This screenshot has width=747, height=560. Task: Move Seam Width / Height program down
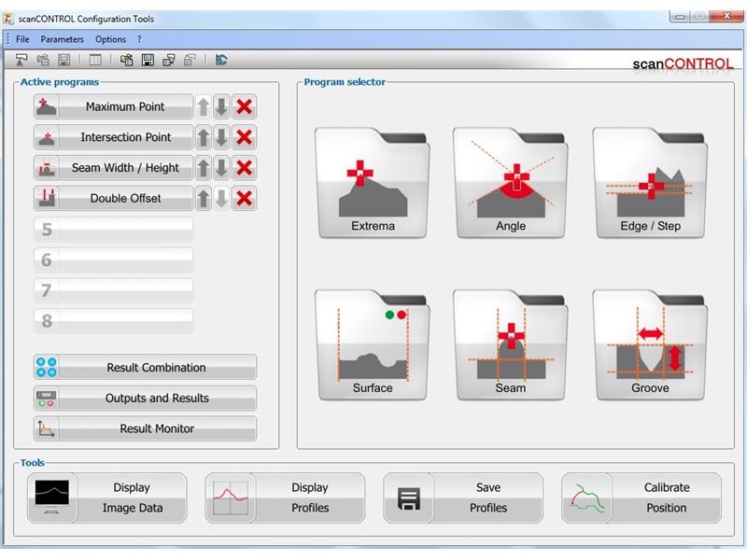coord(221,168)
